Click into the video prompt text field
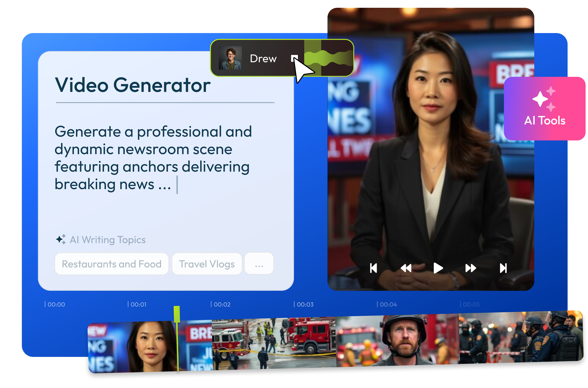This screenshot has height=388, width=588. click(x=153, y=158)
